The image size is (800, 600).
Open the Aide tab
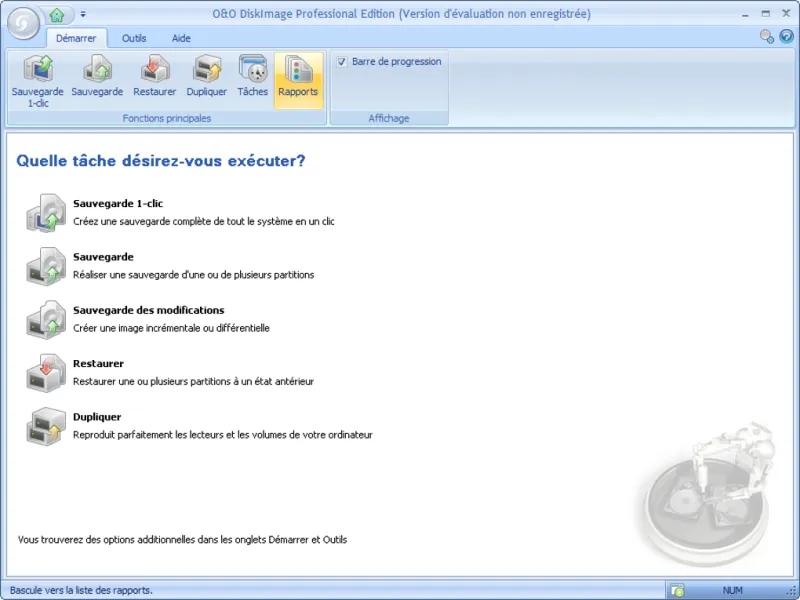[x=181, y=38]
